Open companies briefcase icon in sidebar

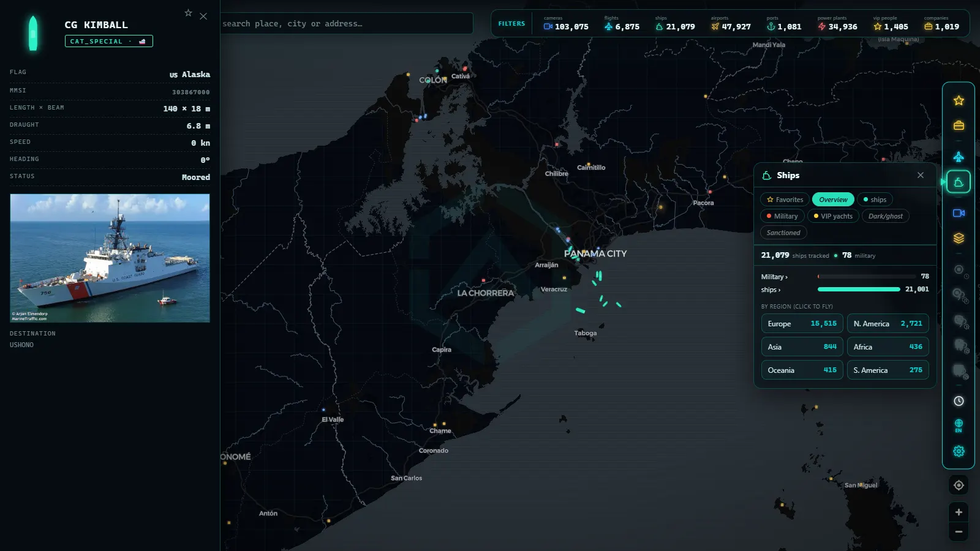coord(959,126)
